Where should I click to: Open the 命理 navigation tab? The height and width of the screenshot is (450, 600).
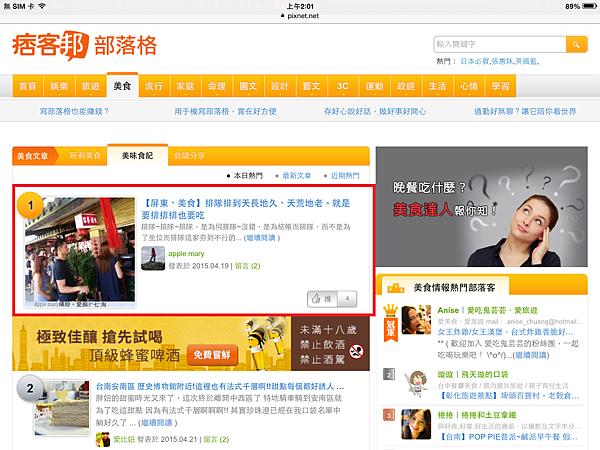tap(217, 86)
